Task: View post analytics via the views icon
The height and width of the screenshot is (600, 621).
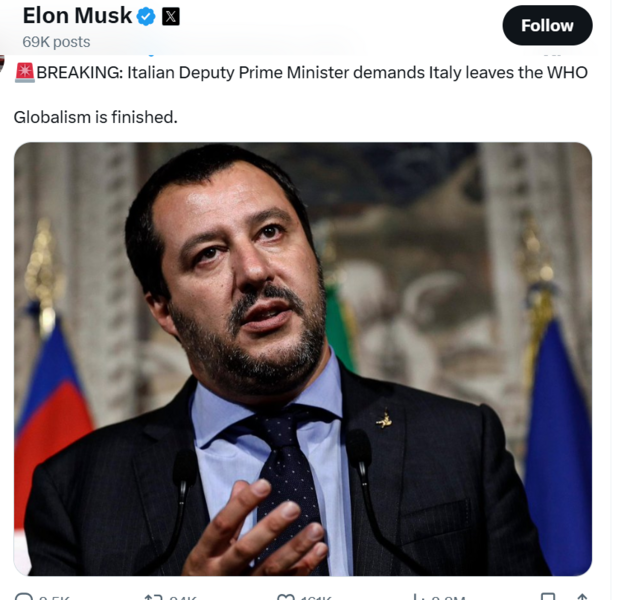Action: pos(416,597)
